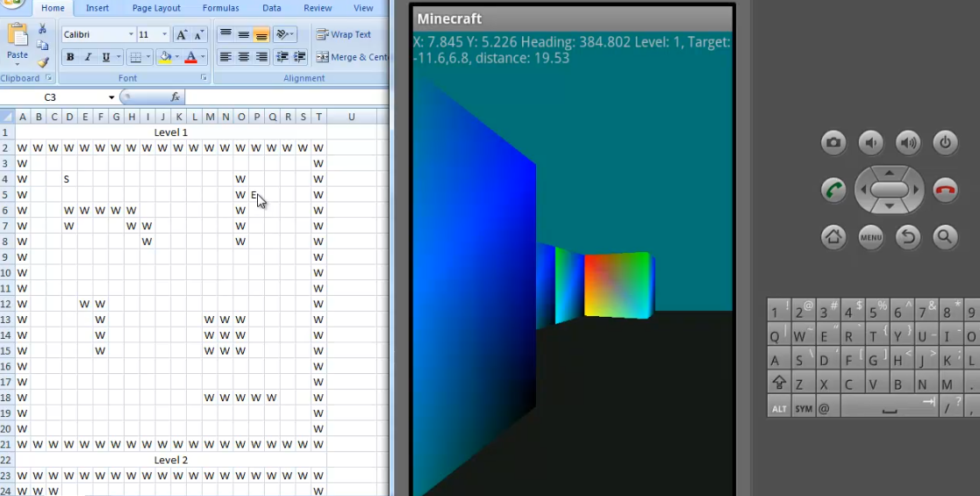Click the Wrap Text button
The image size is (980, 496).
coord(344,35)
